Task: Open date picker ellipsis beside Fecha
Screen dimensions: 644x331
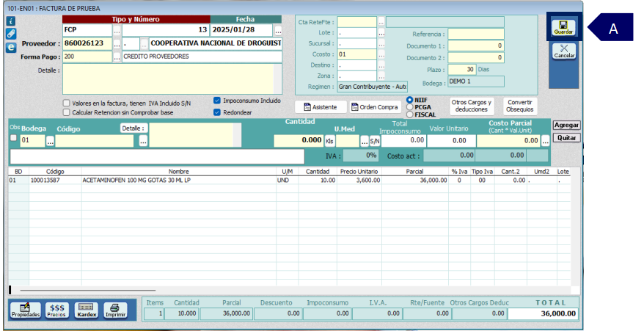Action: [278, 30]
